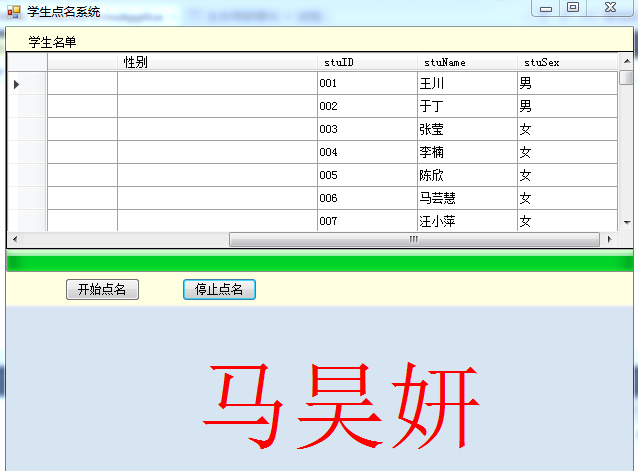Screen dimensions: 638x471
Task: Click the horizontal scrollbar thumb
Action: tap(414, 239)
